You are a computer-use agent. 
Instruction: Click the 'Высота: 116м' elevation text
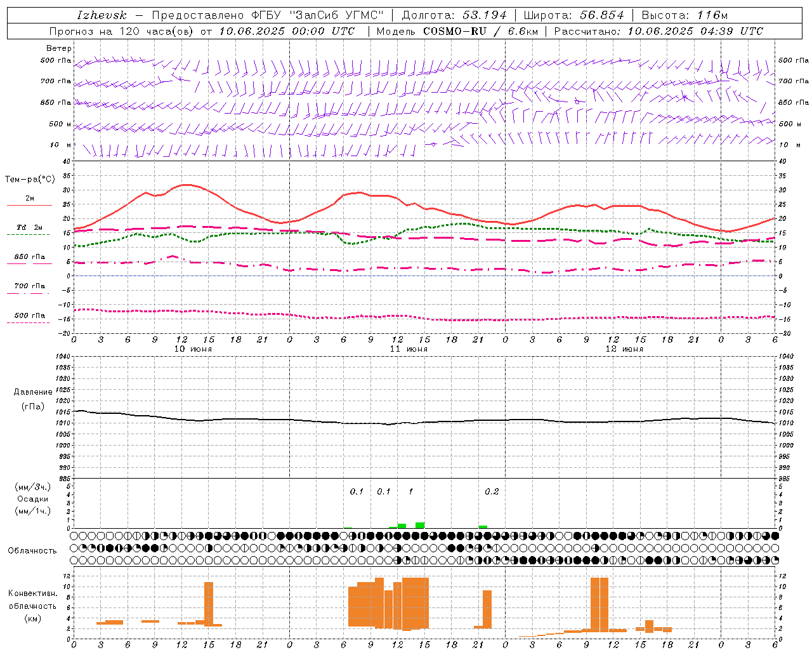(684, 15)
